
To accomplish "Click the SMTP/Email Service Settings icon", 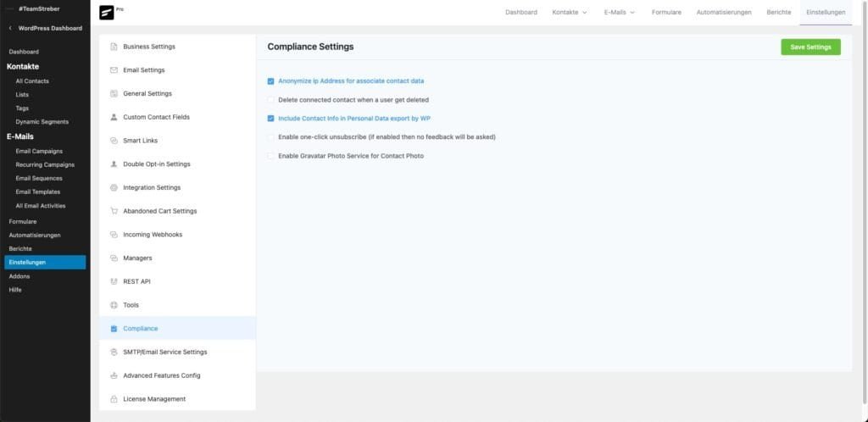I will [x=114, y=352].
